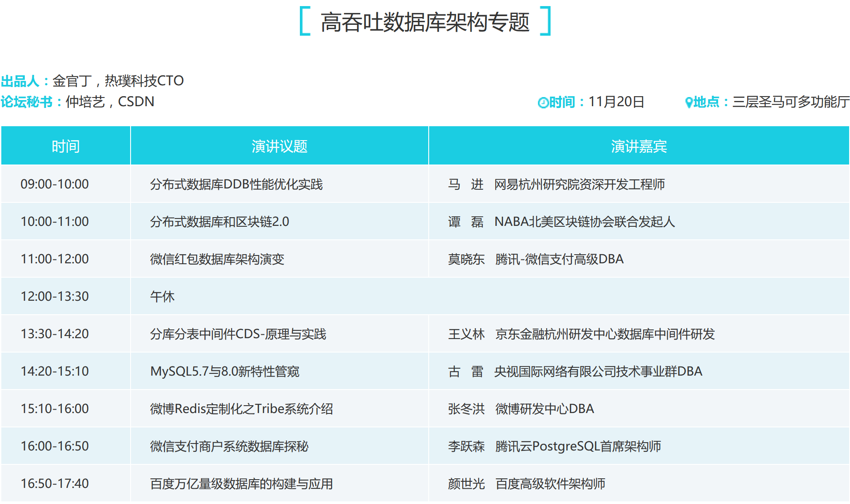Click the 出品人 label text
This screenshot has height=504, width=850.
pos(20,81)
